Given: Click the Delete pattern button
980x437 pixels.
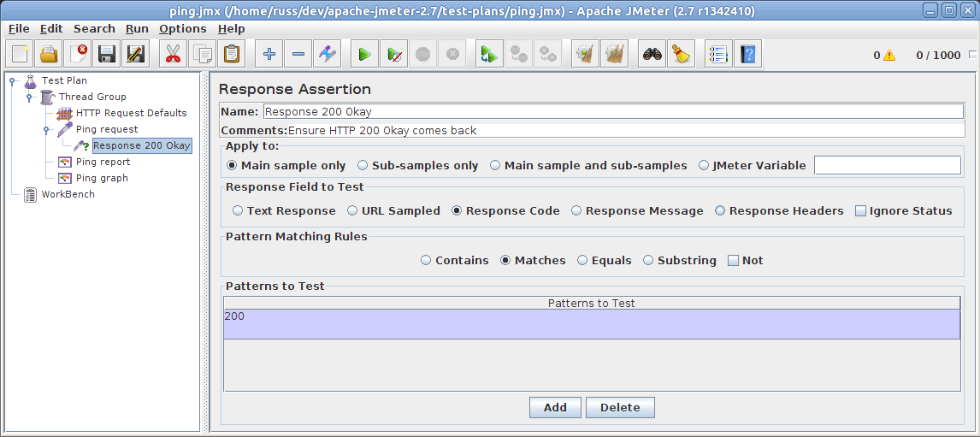Looking at the screenshot, I should click(620, 408).
